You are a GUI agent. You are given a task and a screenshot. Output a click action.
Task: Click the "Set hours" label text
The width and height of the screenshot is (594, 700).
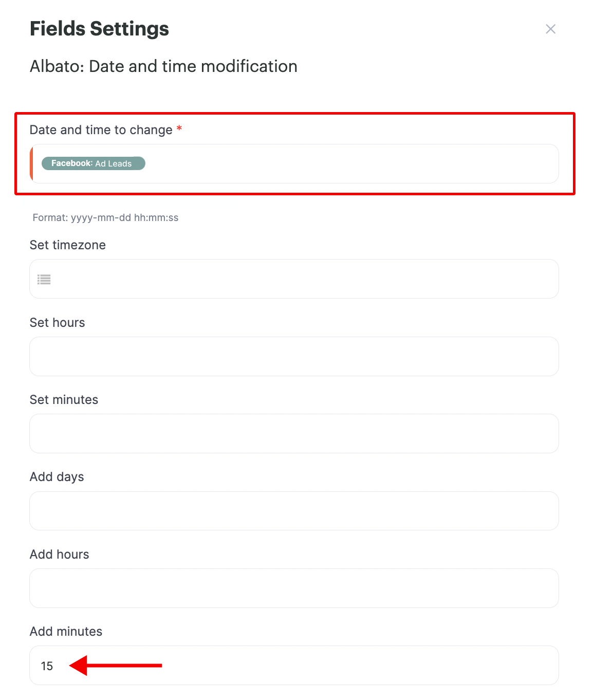pos(58,323)
